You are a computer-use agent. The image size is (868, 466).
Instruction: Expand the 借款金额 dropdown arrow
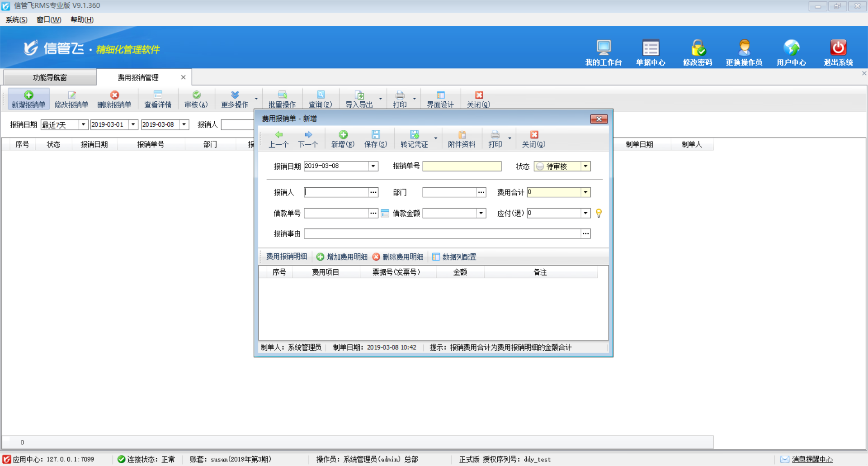click(481, 213)
